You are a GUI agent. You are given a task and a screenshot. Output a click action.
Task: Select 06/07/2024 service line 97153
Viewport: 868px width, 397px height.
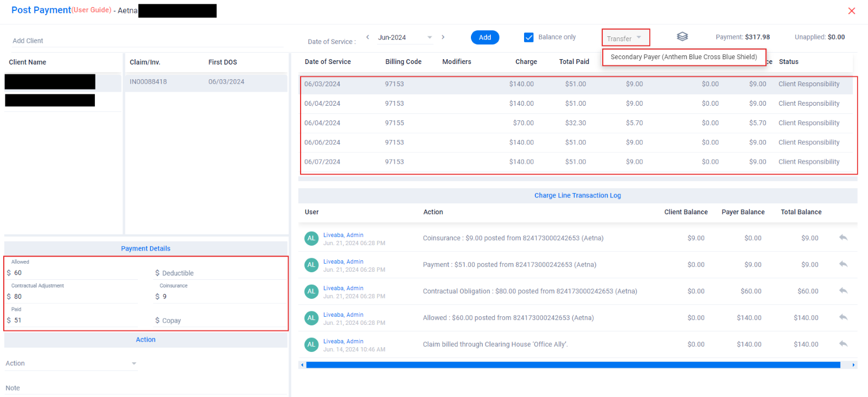576,162
